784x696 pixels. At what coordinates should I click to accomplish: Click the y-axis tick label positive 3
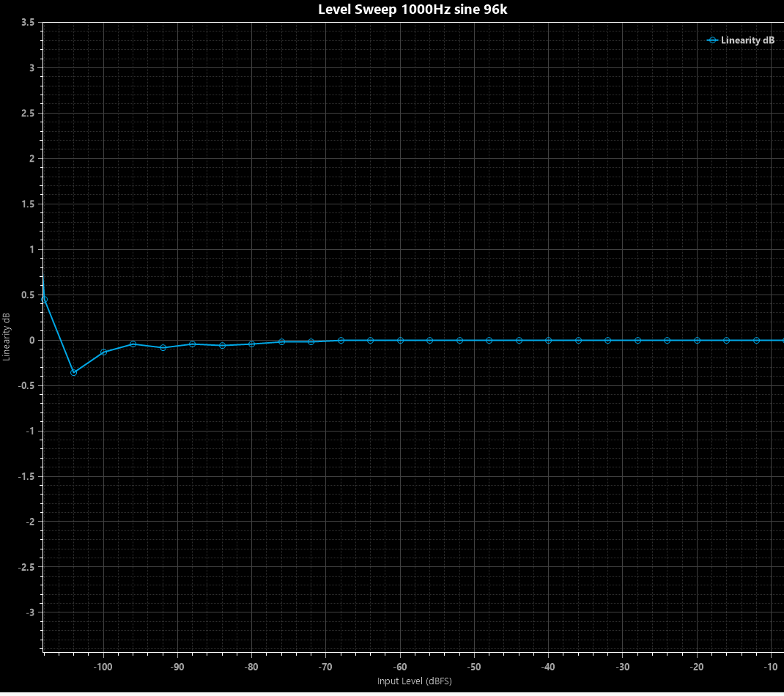(x=32, y=68)
